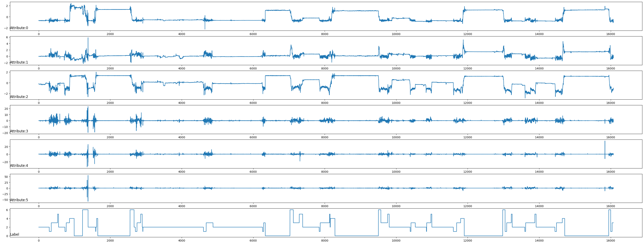
Task: Click the "Attribute:2" plot label
Action: 19,97
